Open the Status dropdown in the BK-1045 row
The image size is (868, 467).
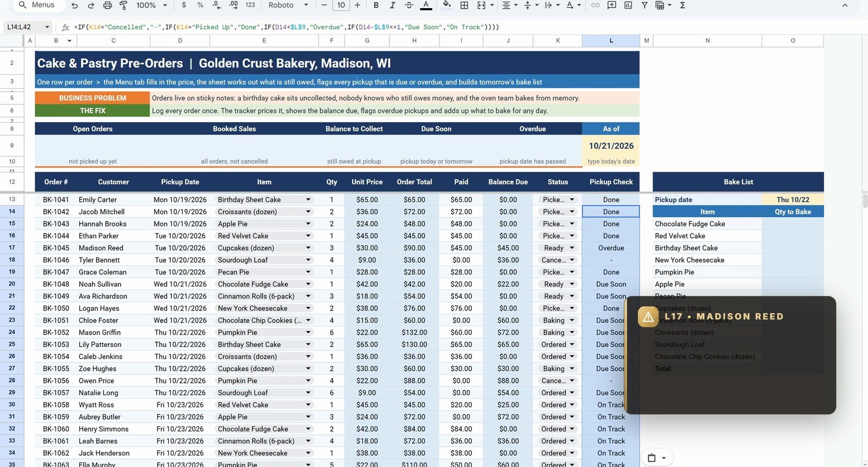pos(572,248)
